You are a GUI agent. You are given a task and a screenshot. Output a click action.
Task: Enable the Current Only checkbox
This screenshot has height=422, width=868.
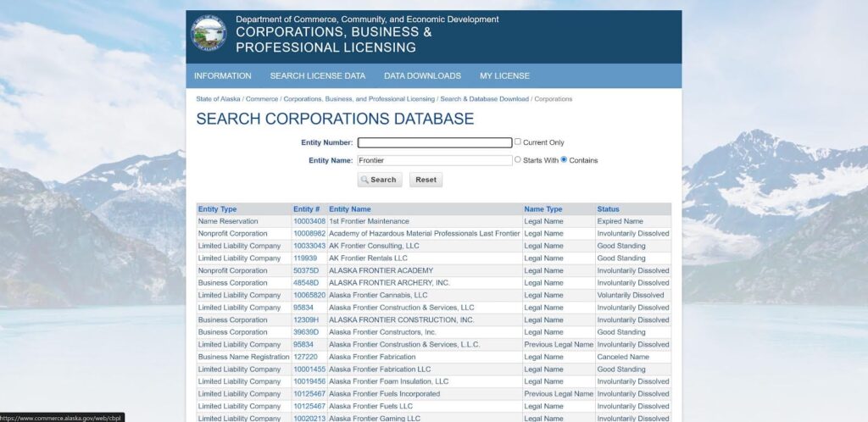[518, 142]
